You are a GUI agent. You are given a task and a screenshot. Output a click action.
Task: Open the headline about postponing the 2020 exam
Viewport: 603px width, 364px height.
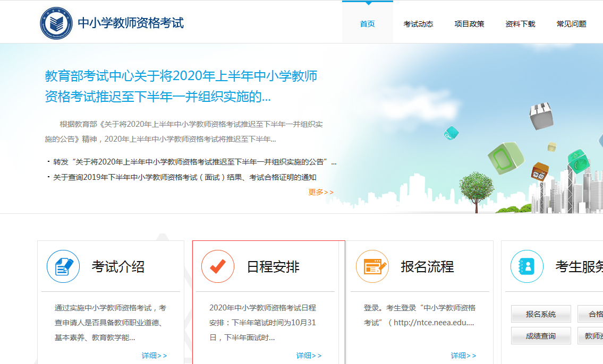(x=181, y=86)
